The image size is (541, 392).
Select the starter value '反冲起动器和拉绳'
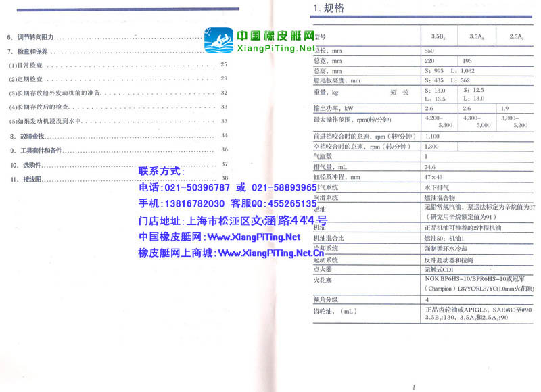point(449,260)
